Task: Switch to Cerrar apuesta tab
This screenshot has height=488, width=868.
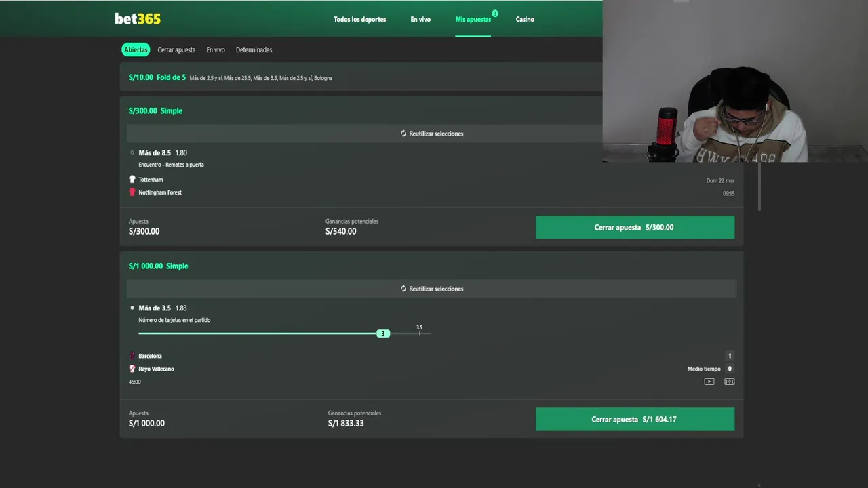Action: click(176, 49)
